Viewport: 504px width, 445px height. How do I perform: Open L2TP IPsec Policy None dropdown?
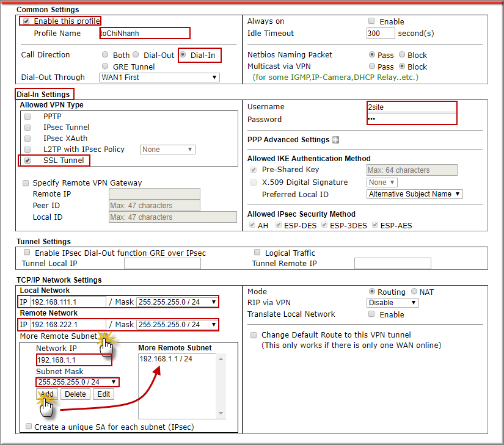pyautogui.click(x=167, y=150)
